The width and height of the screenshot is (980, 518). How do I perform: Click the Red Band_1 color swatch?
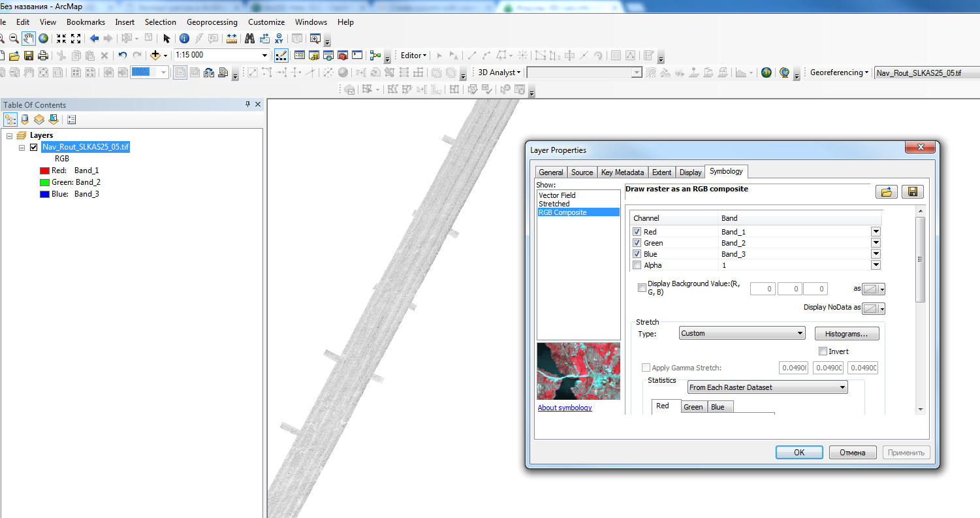point(44,170)
